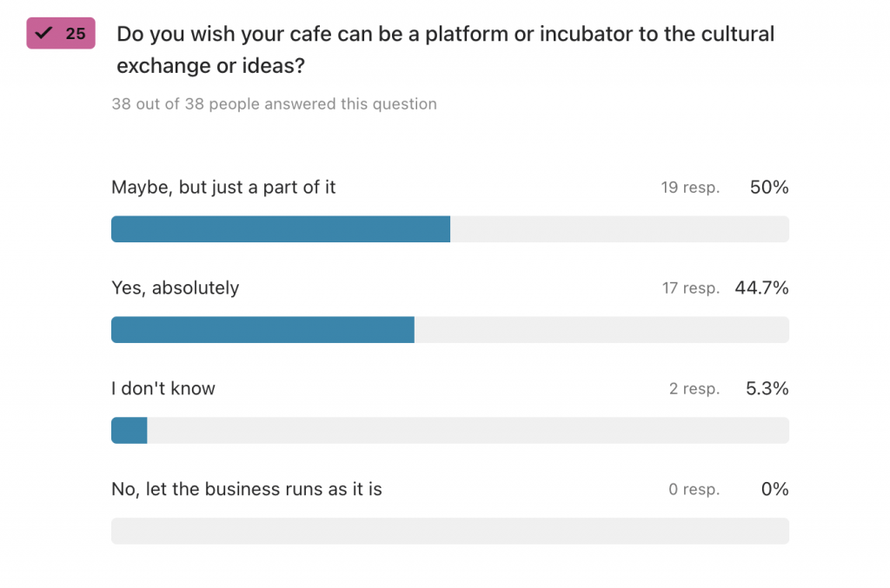Click the small blue bar for 'I don't know'
The image size is (890, 588).
(x=130, y=431)
